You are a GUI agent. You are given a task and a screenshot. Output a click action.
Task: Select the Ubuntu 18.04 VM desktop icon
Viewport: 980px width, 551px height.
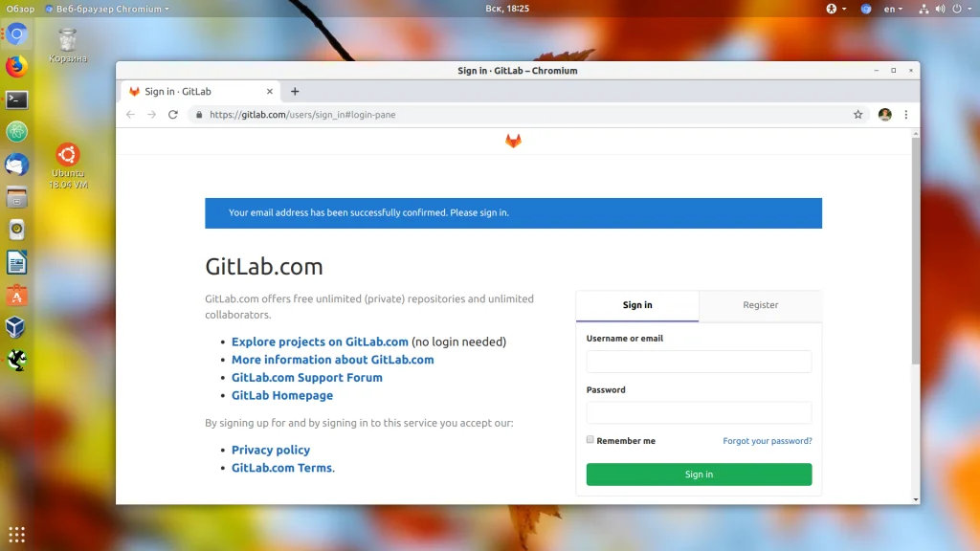[68, 166]
